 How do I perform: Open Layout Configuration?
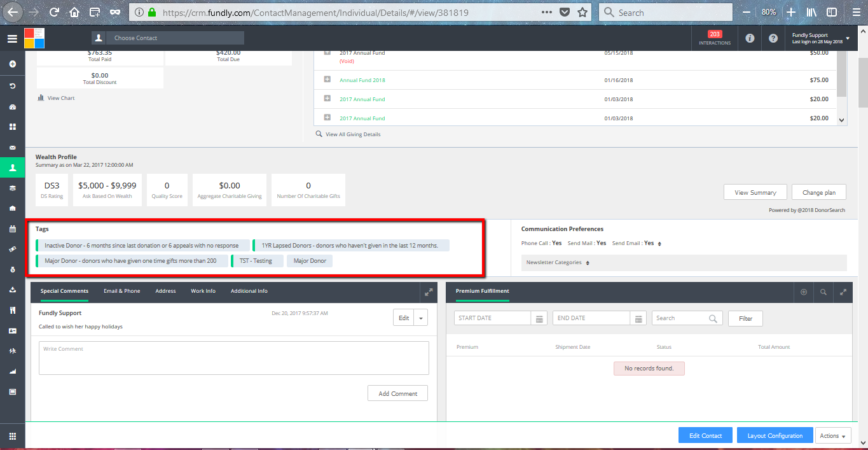pyautogui.click(x=775, y=435)
